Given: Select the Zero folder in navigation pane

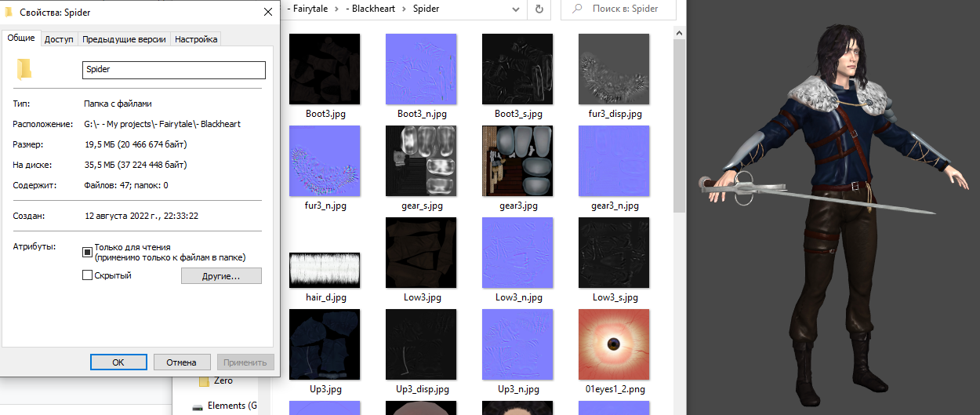Looking at the screenshot, I should pyautogui.click(x=215, y=380).
